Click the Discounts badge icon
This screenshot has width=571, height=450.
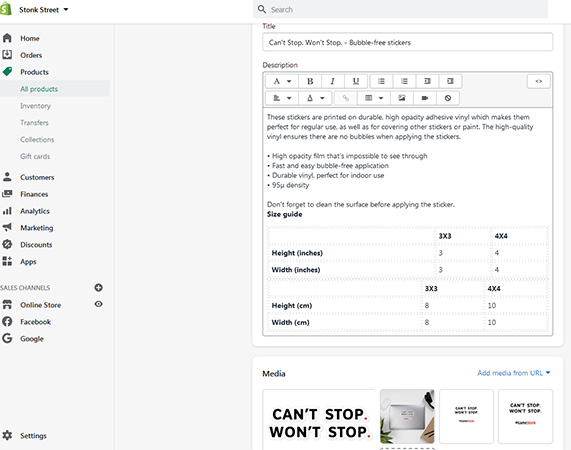click(7, 244)
